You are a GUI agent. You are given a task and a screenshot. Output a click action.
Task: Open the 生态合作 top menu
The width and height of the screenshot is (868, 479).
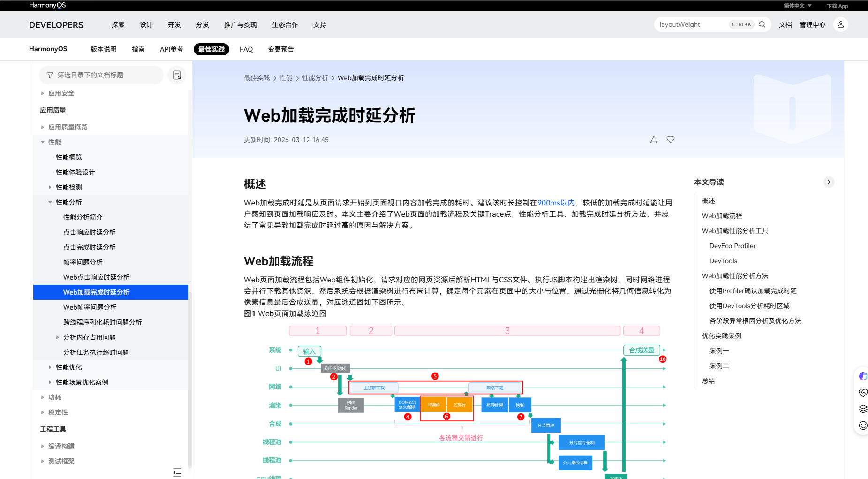coord(285,25)
